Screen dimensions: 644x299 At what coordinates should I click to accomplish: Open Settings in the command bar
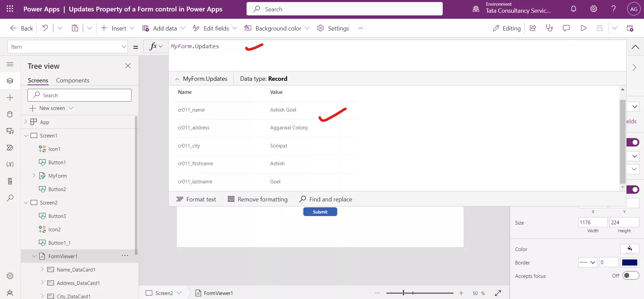[x=333, y=28]
